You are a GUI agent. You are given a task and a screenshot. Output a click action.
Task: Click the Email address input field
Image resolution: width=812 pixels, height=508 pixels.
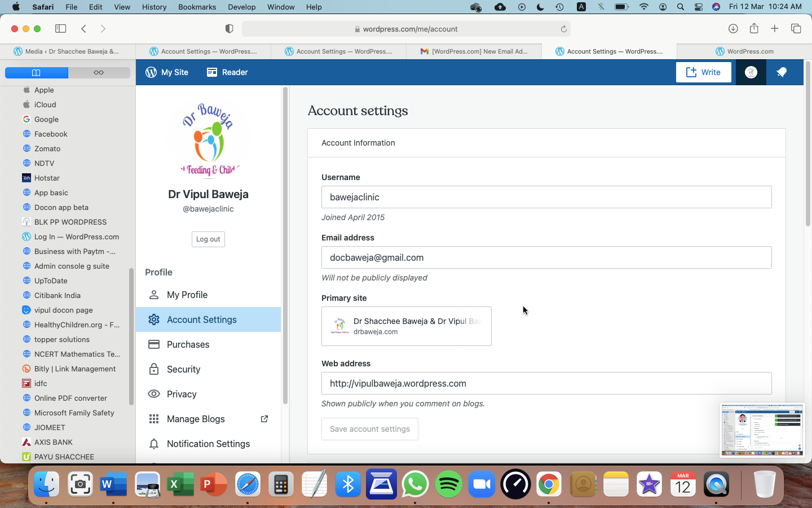(546, 257)
